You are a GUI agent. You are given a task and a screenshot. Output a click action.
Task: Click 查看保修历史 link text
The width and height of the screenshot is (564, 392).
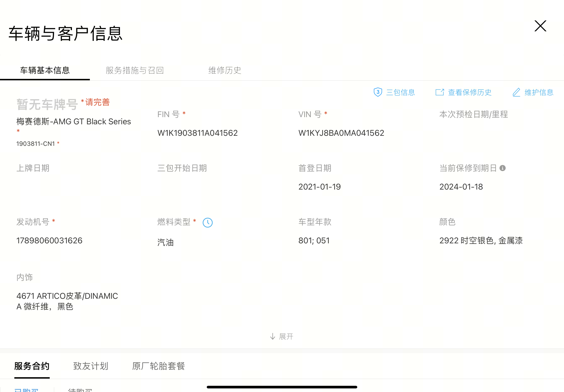point(469,92)
